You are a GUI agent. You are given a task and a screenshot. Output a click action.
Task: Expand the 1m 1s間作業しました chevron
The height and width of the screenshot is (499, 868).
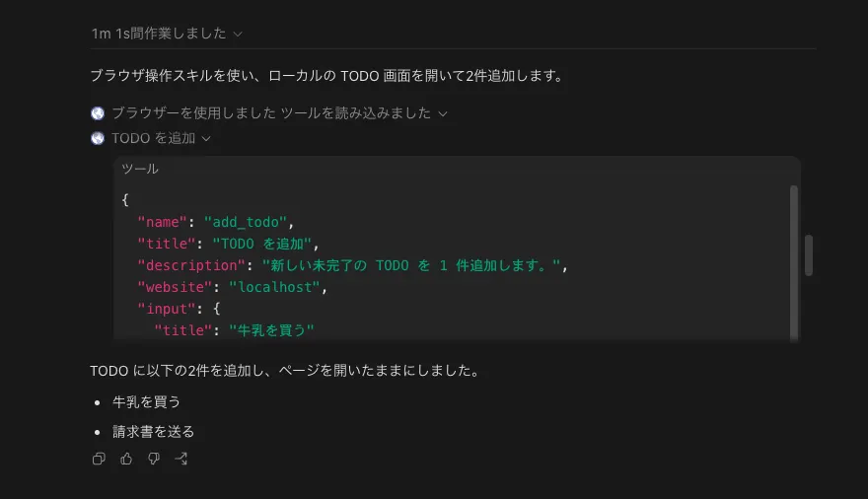coord(238,35)
